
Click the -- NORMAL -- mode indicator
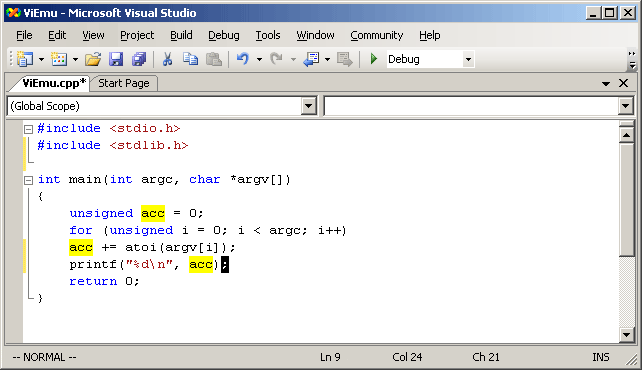click(x=44, y=357)
